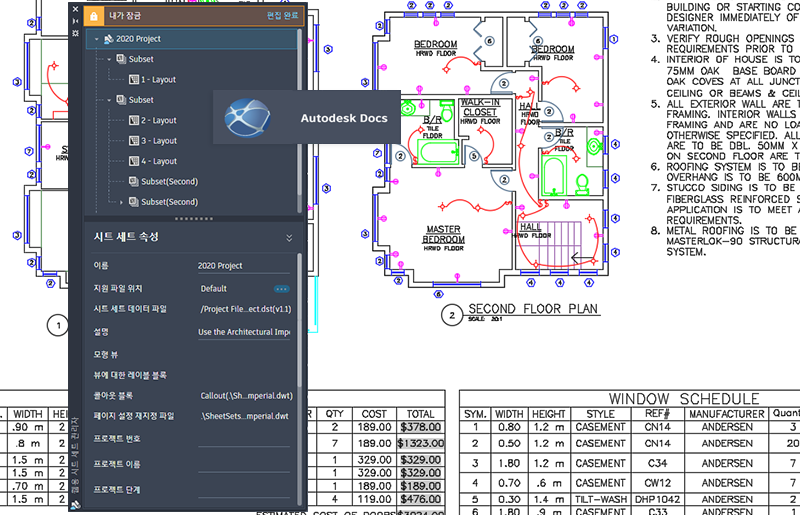The width and height of the screenshot is (800, 515).
Task: Click the dotted panel splitter handle
Action: pos(194,219)
